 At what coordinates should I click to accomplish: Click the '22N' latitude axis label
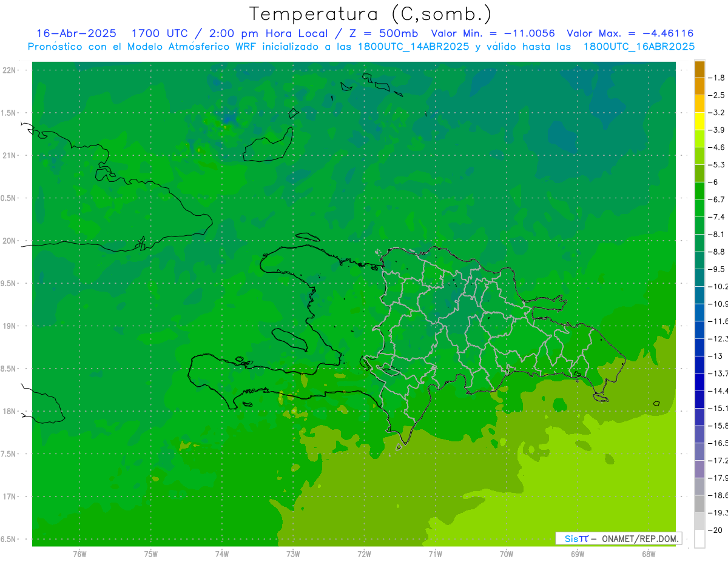point(10,70)
